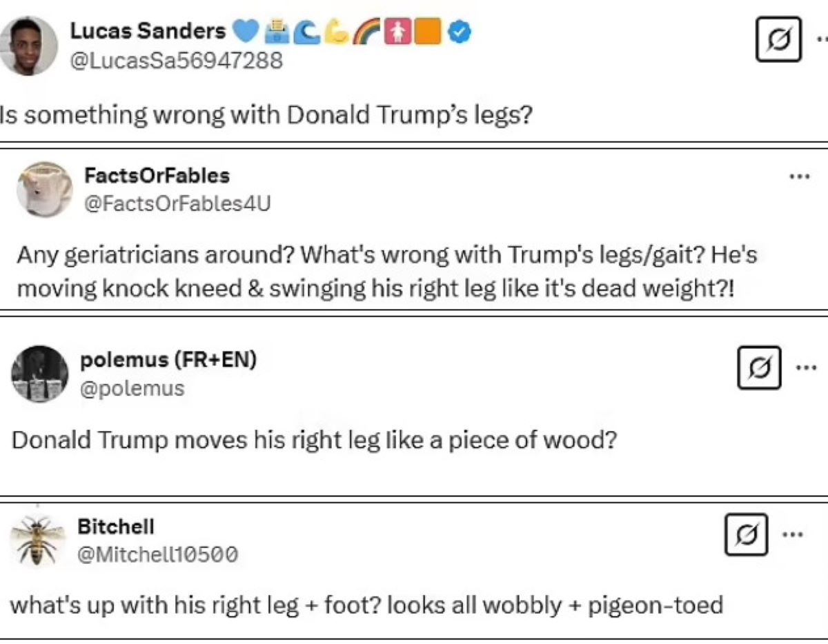Open polemus dark avatar image
This screenshot has width=828, height=644.
pyautogui.click(x=40, y=374)
